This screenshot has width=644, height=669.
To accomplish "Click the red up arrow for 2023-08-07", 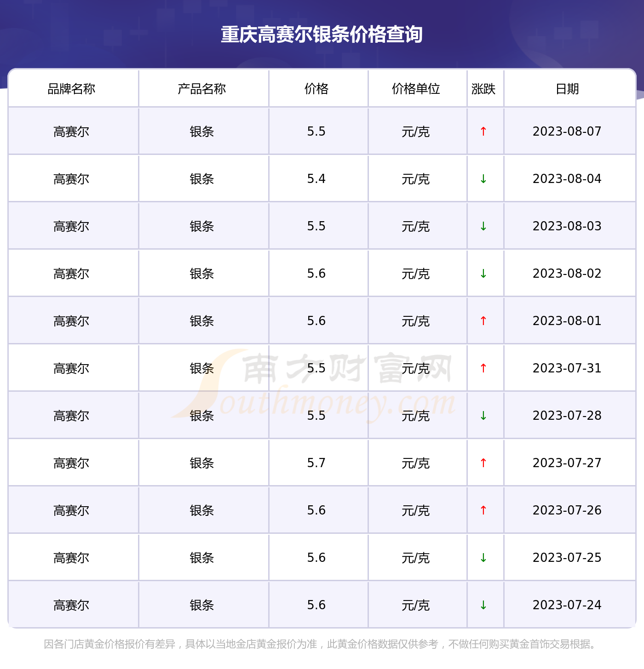I will (x=483, y=132).
